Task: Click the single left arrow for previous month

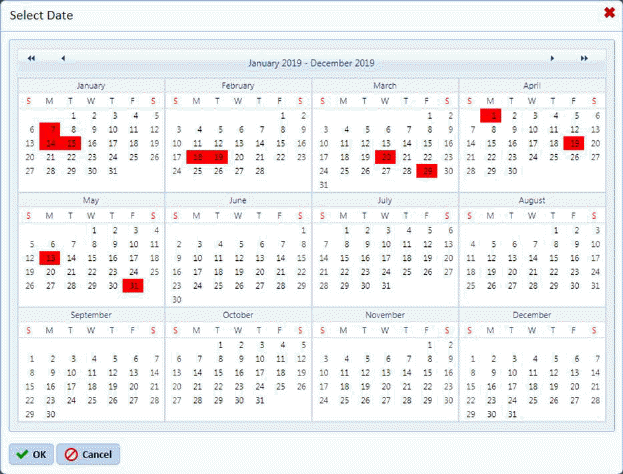Action: (63, 59)
